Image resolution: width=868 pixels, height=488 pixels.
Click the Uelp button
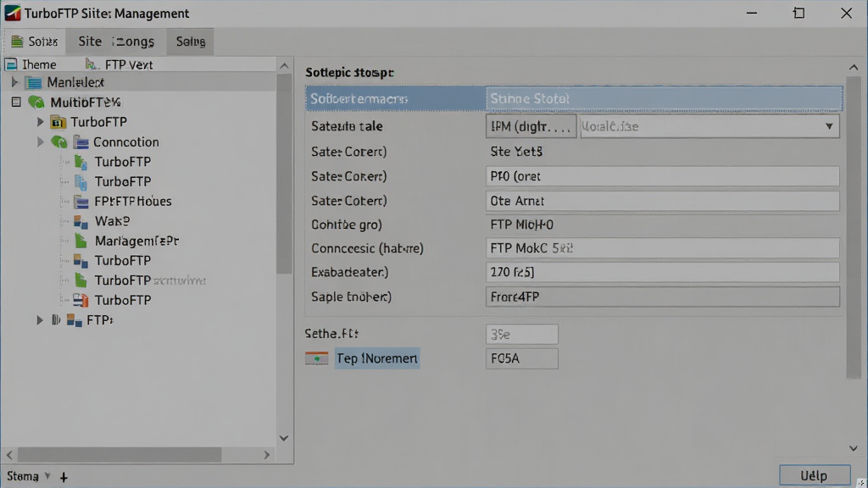click(815, 476)
